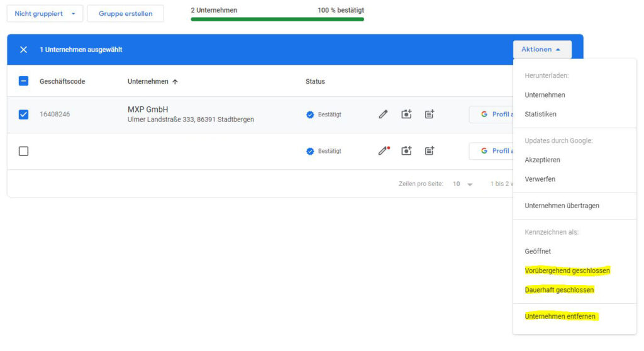Click the create post icon in second row
Viewport: 644px width, 351px height.
point(429,151)
